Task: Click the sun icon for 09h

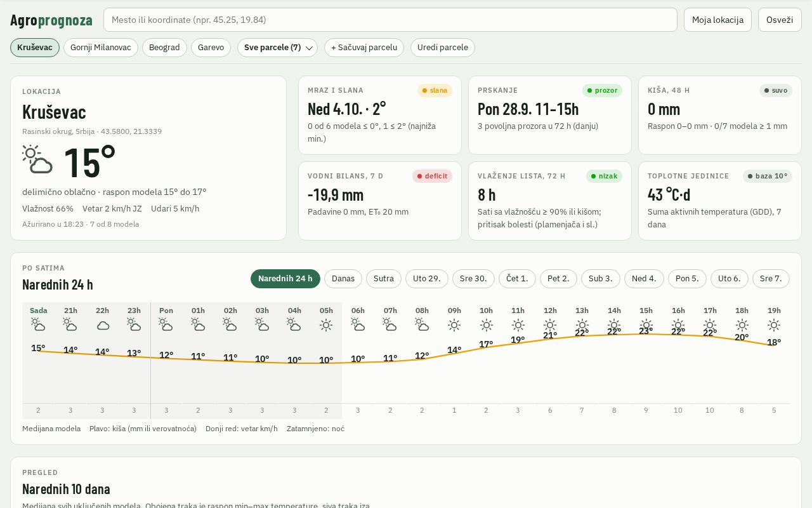Action: click(454, 325)
